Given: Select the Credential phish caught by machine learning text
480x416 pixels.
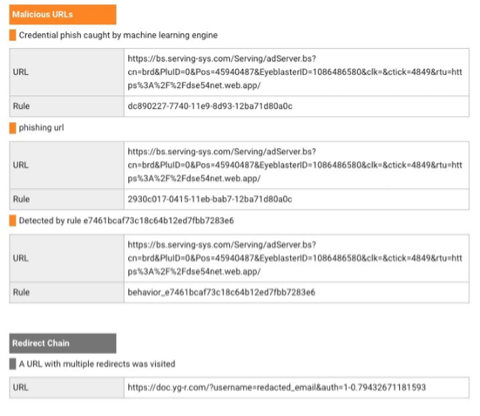Looking at the screenshot, I should 118,35.
